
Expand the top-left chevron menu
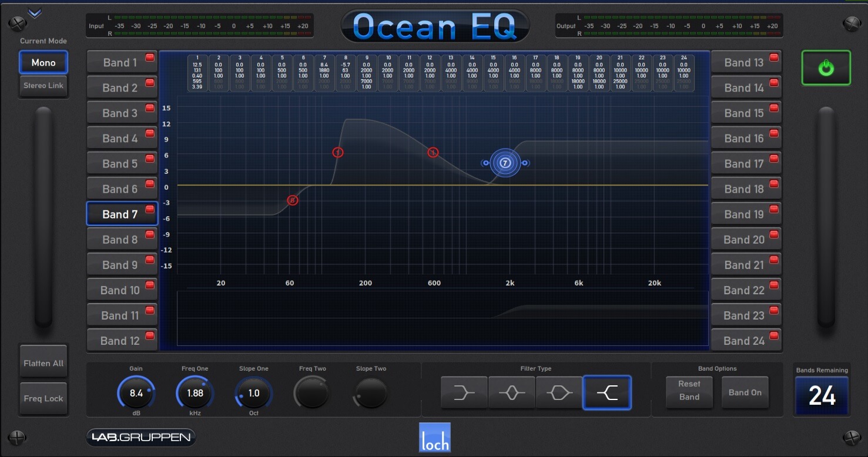(x=35, y=14)
